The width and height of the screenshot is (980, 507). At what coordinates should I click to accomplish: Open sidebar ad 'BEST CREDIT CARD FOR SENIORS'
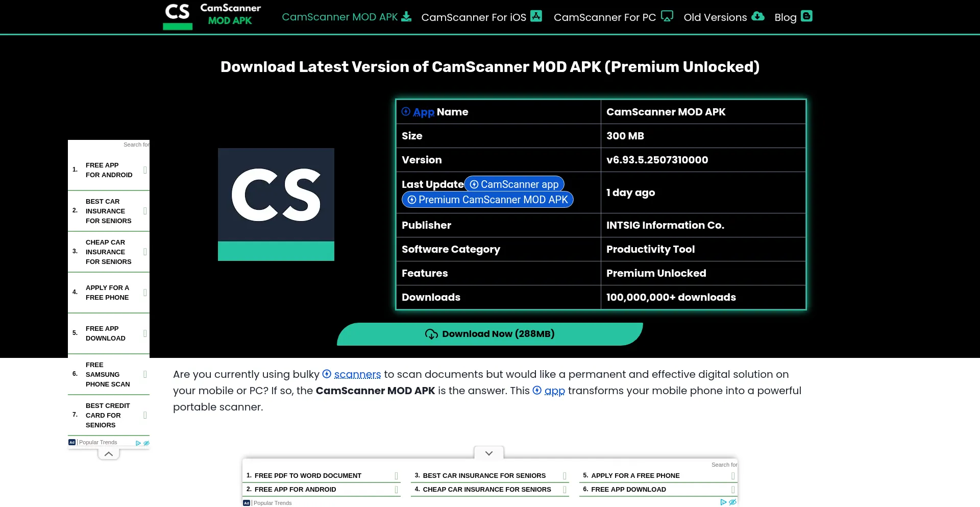point(109,415)
